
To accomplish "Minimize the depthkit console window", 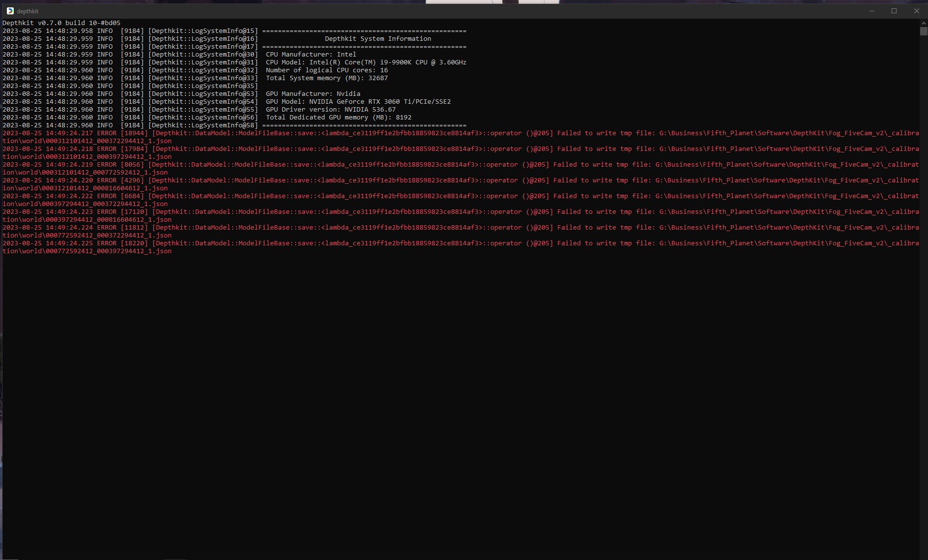I will pos(872,11).
